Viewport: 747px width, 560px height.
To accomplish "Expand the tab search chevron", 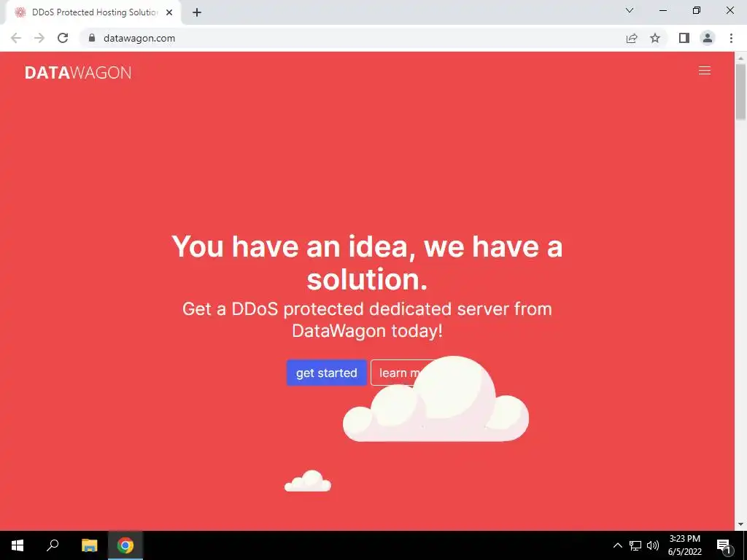I will 630,10.
